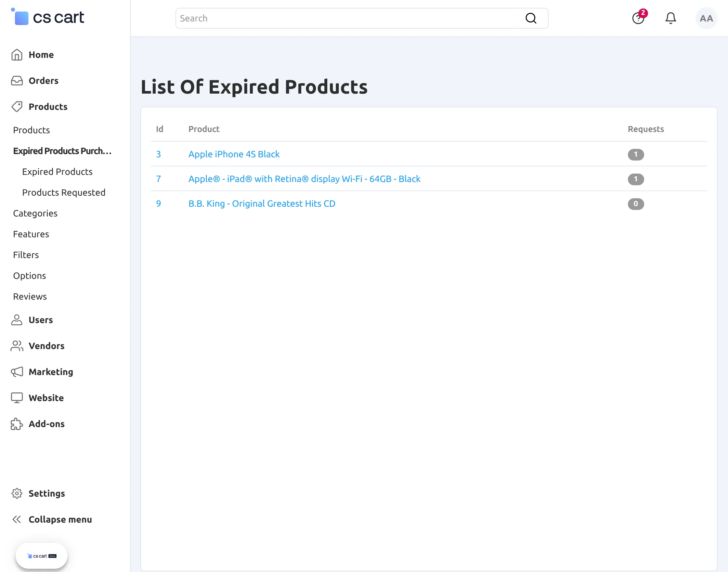Click the Requests column header
This screenshot has height=572, width=728.
(646, 129)
